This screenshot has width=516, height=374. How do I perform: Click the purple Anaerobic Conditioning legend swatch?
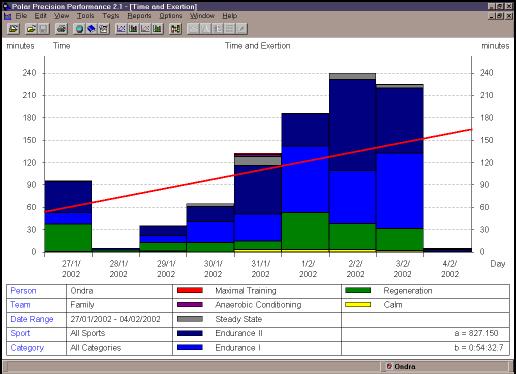[190, 304]
